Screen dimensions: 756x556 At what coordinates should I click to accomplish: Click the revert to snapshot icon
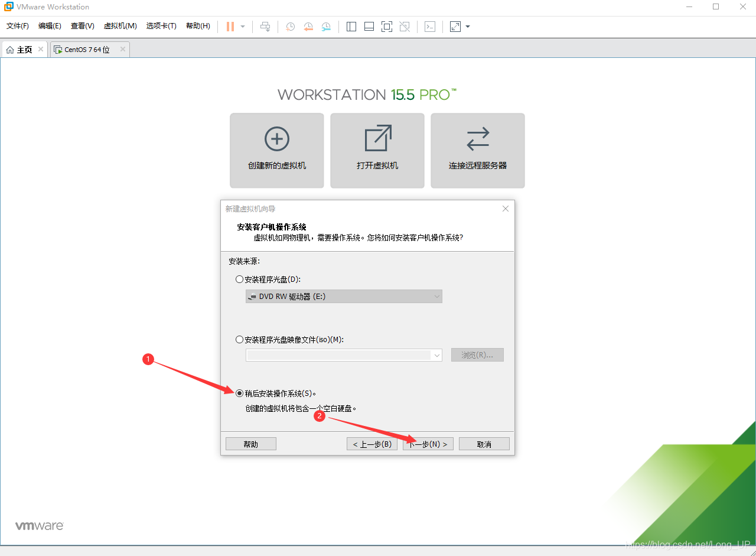point(308,27)
